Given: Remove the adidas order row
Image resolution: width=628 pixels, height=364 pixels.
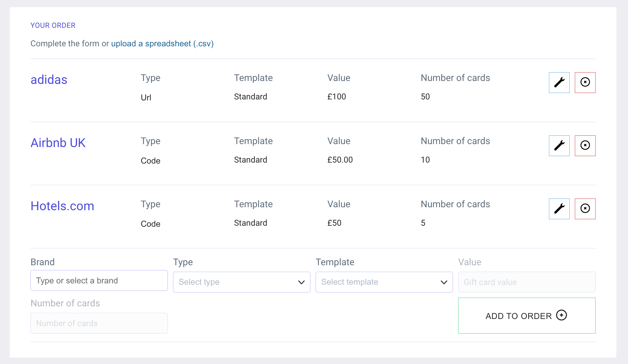Looking at the screenshot, I should pyautogui.click(x=585, y=82).
